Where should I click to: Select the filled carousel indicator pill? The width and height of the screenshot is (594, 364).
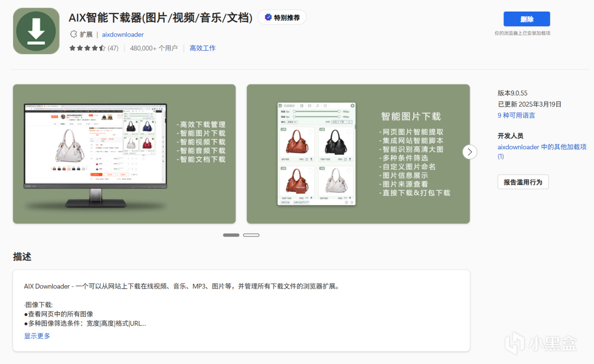coord(231,235)
